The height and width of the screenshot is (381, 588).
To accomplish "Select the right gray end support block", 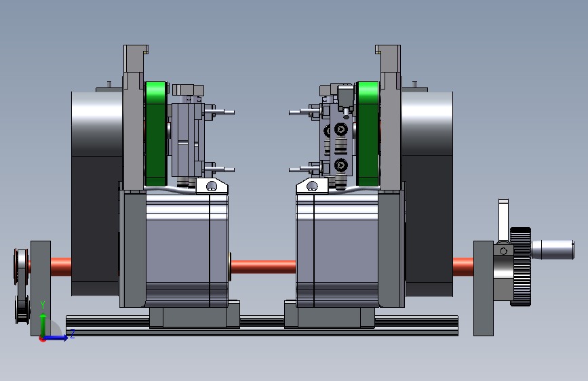I will (x=484, y=288).
